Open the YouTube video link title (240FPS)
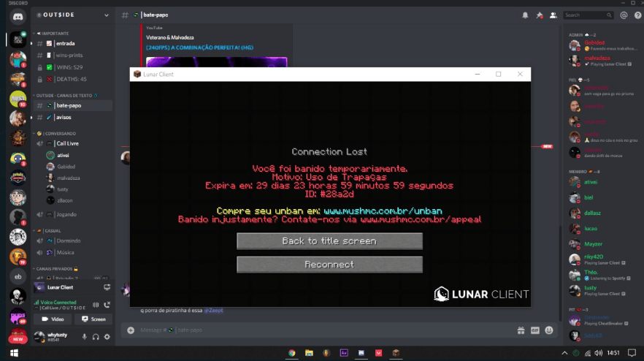 point(199,47)
